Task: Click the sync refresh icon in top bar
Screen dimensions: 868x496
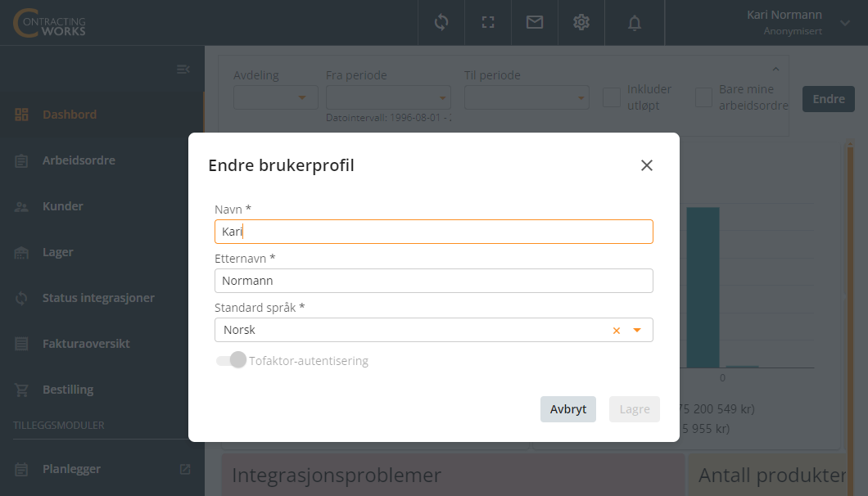Action: click(x=441, y=23)
